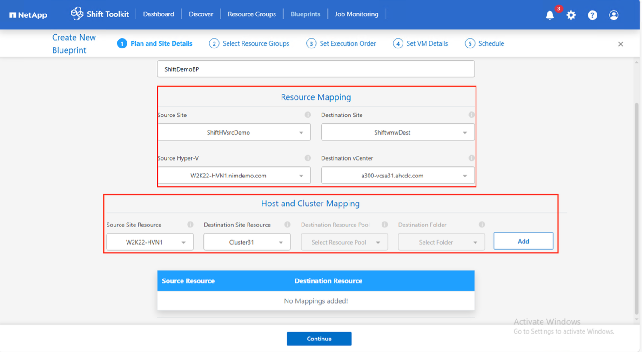This screenshot has height=354, width=644.
Task: Click info icon next to Source Hyper-V
Action: tap(308, 158)
